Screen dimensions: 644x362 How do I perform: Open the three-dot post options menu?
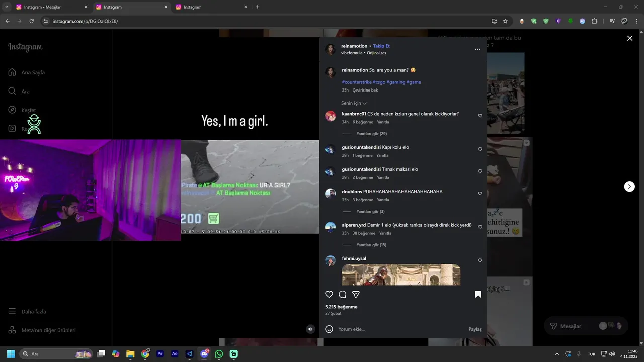(477, 49)
